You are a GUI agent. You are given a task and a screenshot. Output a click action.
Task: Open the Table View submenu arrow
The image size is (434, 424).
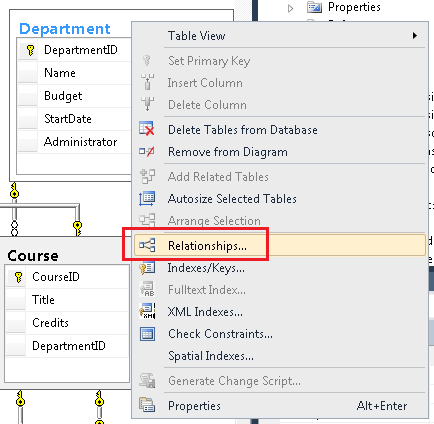[415, 35]
